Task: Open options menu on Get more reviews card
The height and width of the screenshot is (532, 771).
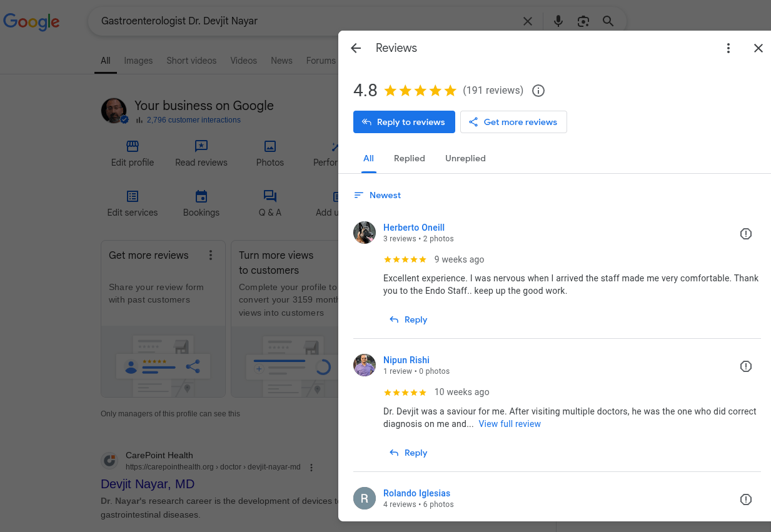Action: point(211,255)
